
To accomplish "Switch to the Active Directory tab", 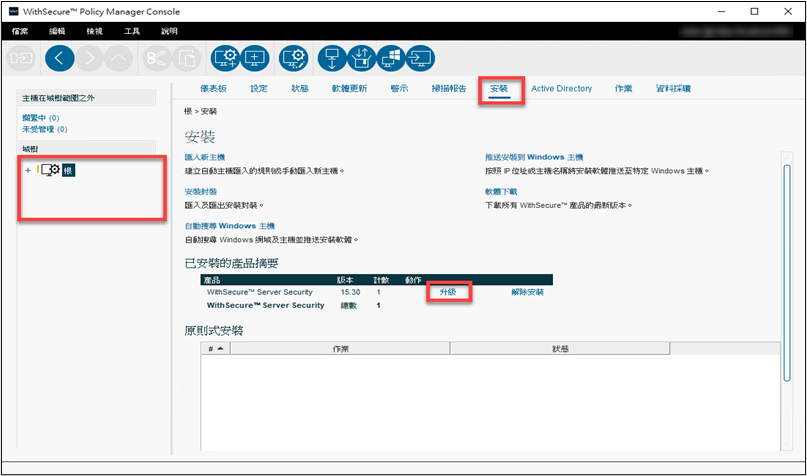I will [561, 89].
